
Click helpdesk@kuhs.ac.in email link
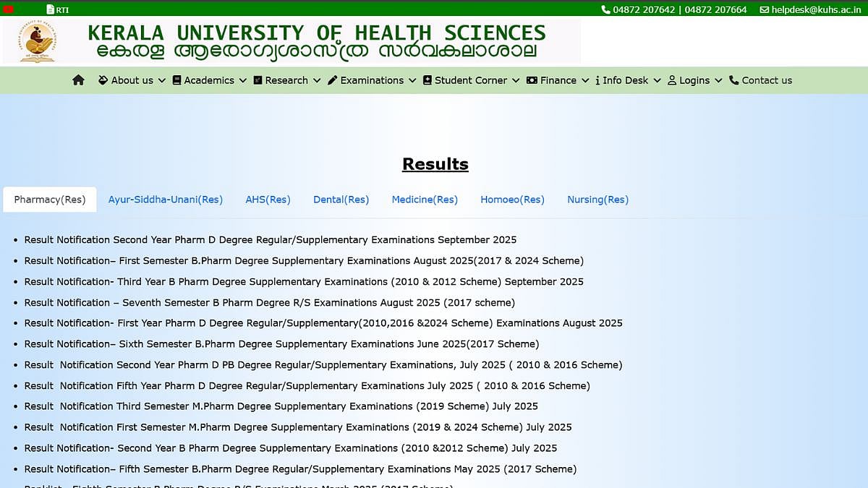coord(817,9)
